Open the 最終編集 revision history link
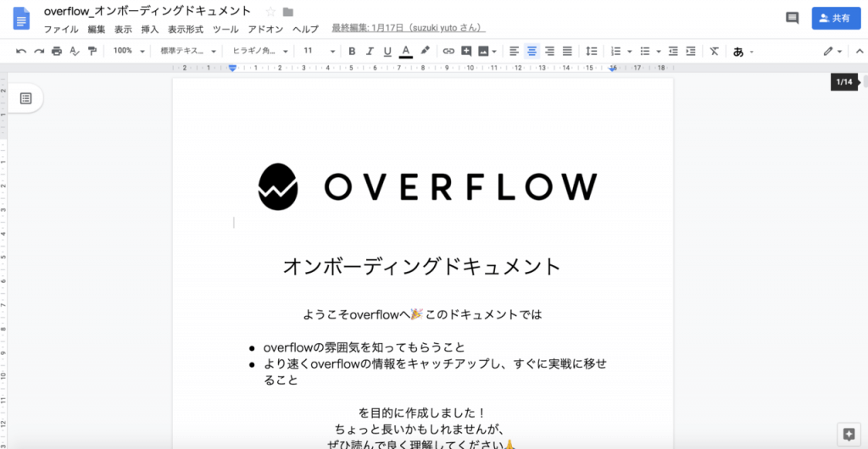 (x=409, y=28)
